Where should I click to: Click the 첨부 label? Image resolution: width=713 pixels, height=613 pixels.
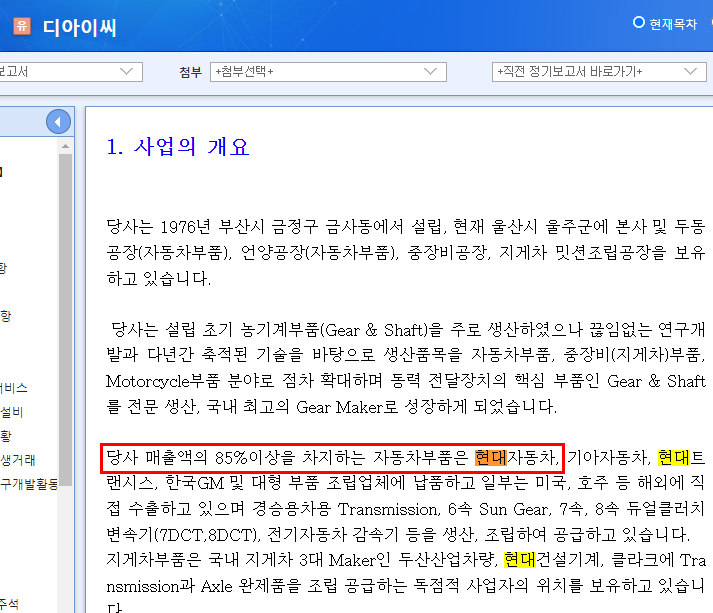(190, 72)
